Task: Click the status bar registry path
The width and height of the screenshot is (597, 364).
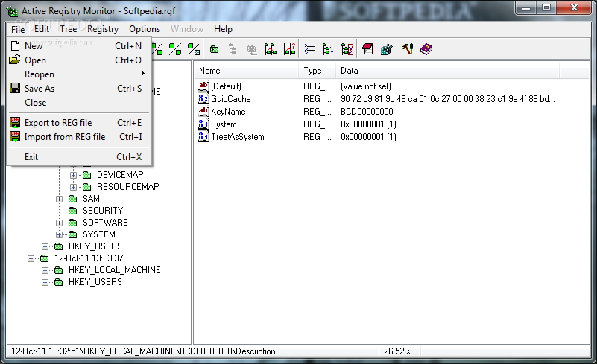Action: pos(143,351)
